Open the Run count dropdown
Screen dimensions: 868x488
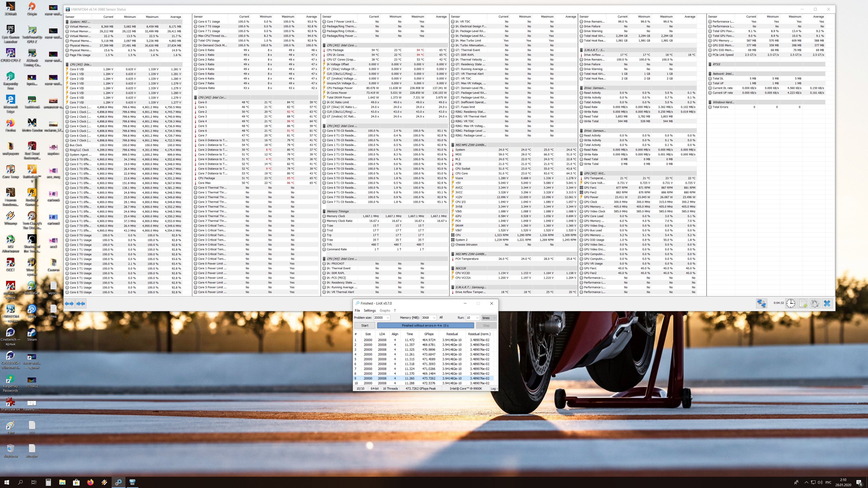(x=477, y=318)
